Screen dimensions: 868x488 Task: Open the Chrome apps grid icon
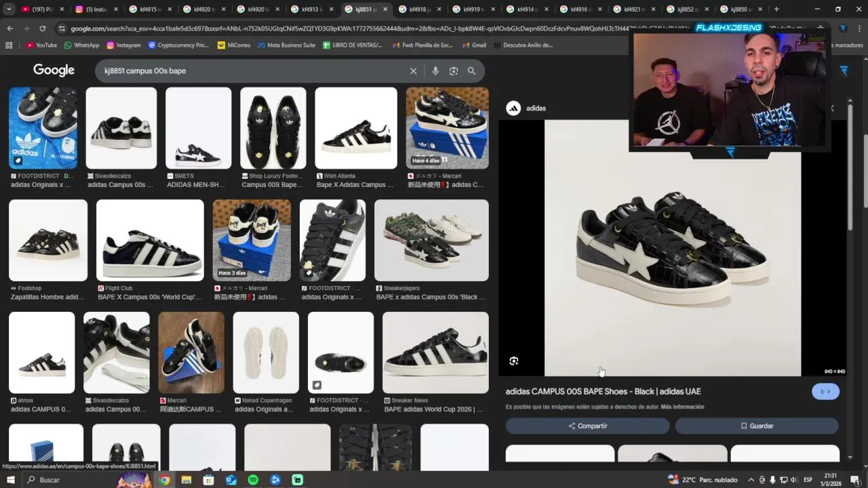coord(9,45)
